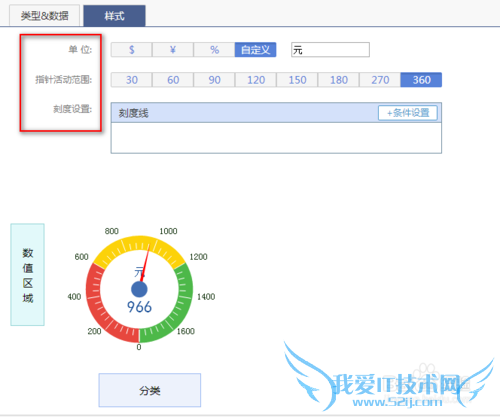Click the 指针活动范围 label

point(64,80)
